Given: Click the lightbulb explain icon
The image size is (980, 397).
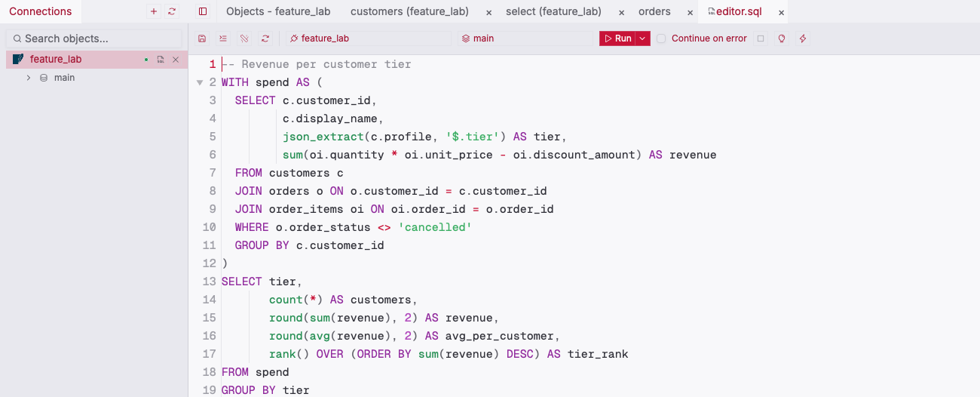Looking at the screenshot, I should point(782,38).
